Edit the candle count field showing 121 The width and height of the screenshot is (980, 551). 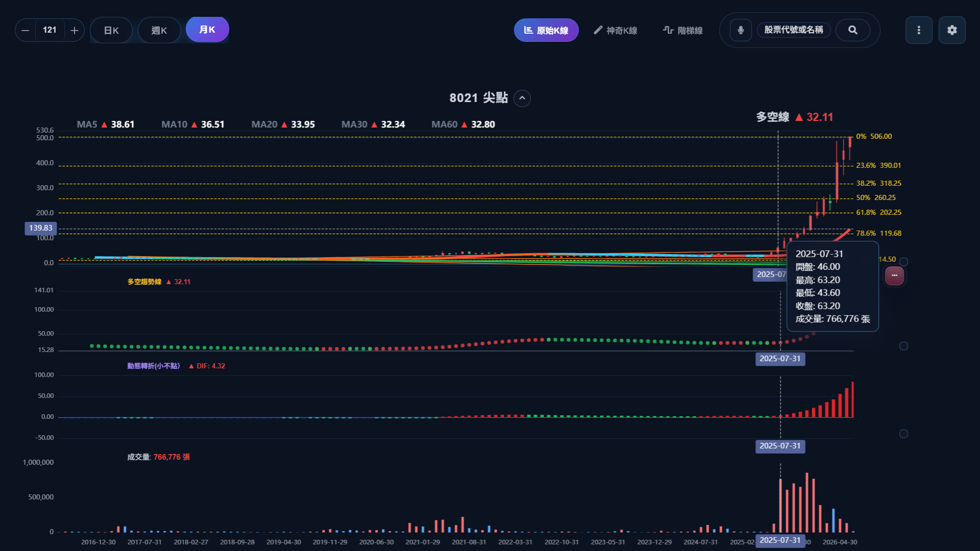tap(50, 30)
